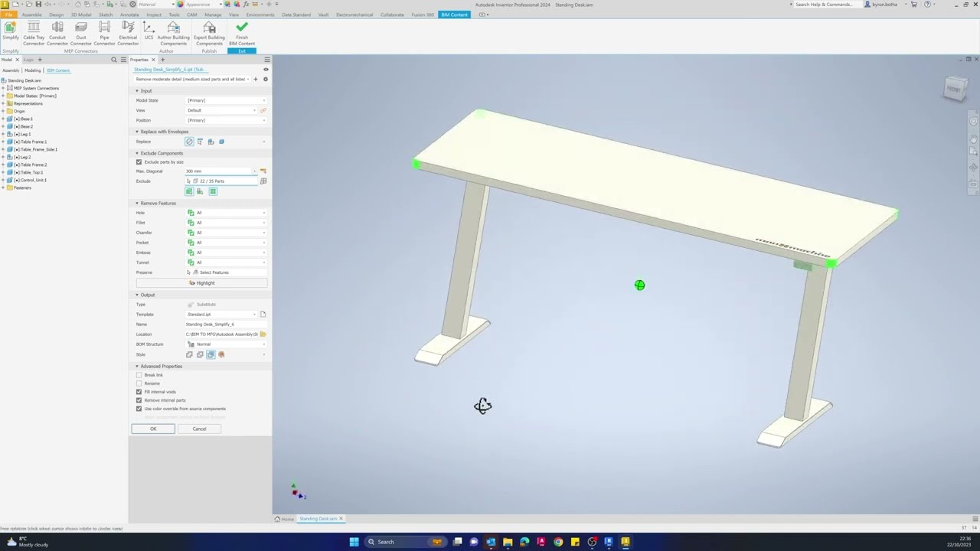Select the first Style icon option
This screenshot has height=551, width=980.
click(x=189, y=354)
